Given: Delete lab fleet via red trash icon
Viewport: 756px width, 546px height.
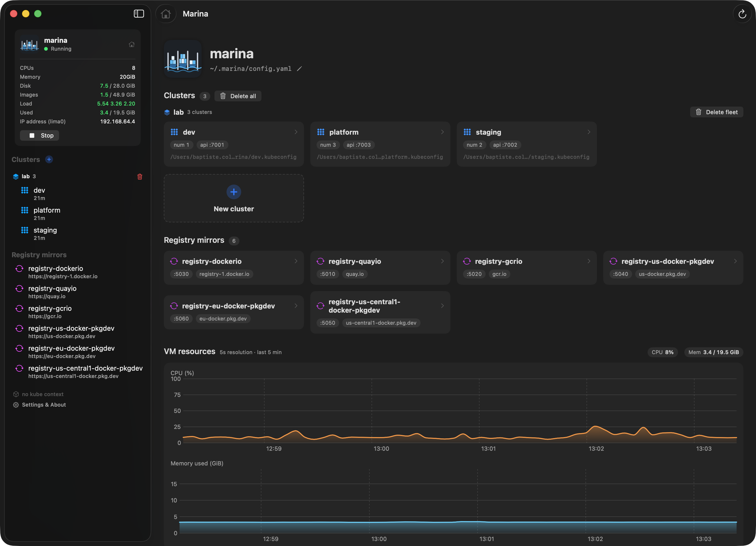Looking at the screenshot, I should (x=140, y=177).
